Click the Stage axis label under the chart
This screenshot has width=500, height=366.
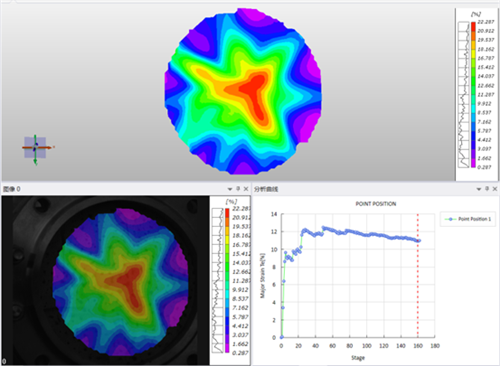[x=358, y=358]
